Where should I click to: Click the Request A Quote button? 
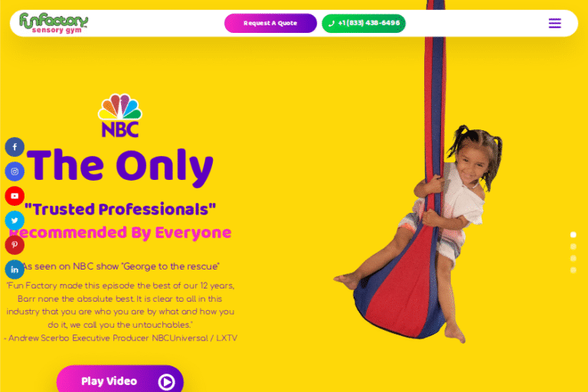point(270,23)
